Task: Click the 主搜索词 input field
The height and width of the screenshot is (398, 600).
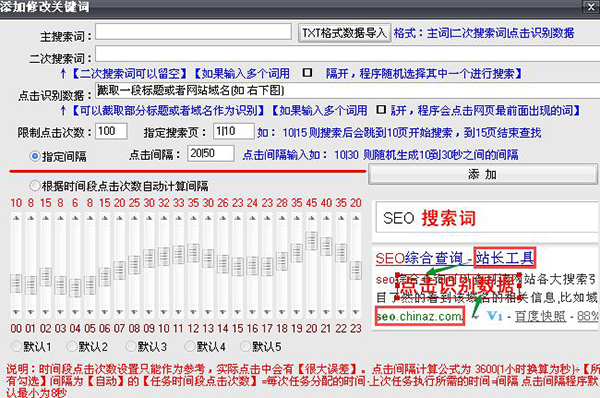Action: click(193, 32)
